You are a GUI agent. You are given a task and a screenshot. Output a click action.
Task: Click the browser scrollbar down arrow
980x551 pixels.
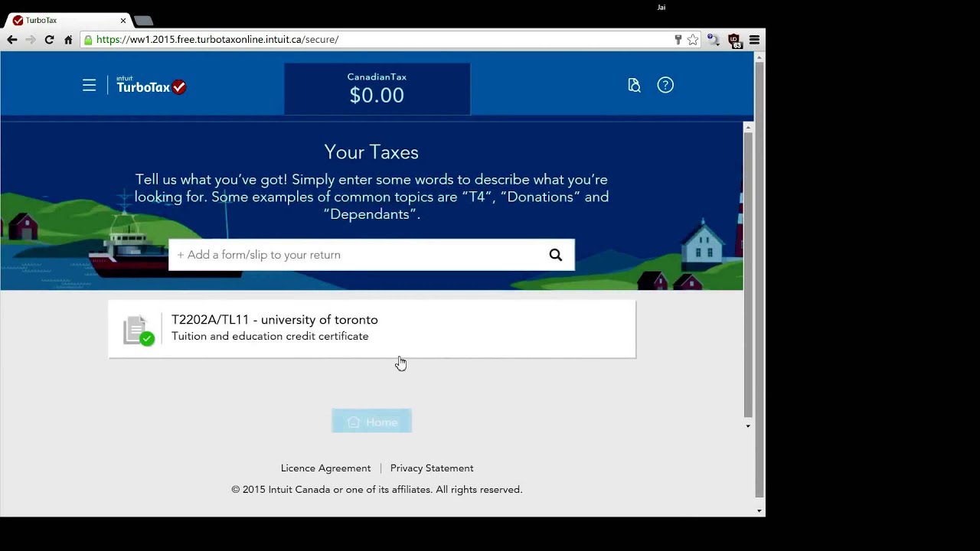pyautogui.click(x=759, y=510)
